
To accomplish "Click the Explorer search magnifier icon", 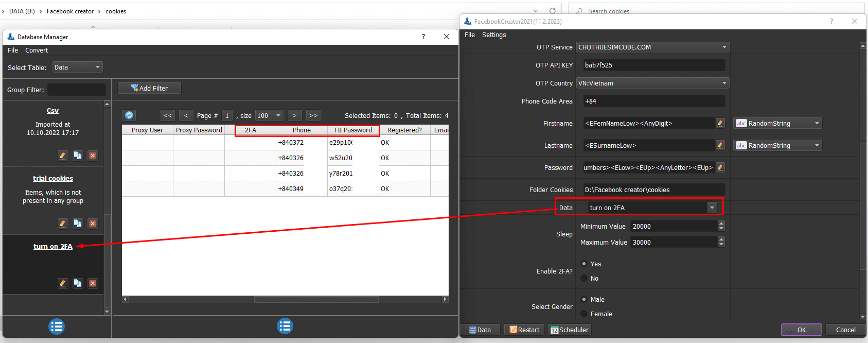I will (580, 11).
